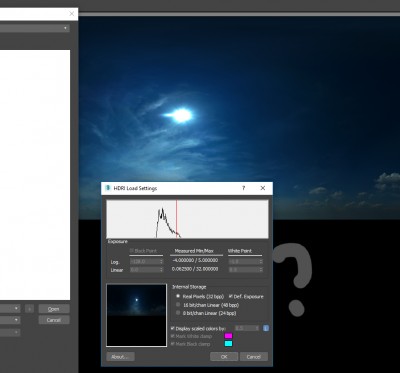This screenshot has width=400, height=373.
Task: Enable the Black Point checkbox
Action: pos(132,251)
